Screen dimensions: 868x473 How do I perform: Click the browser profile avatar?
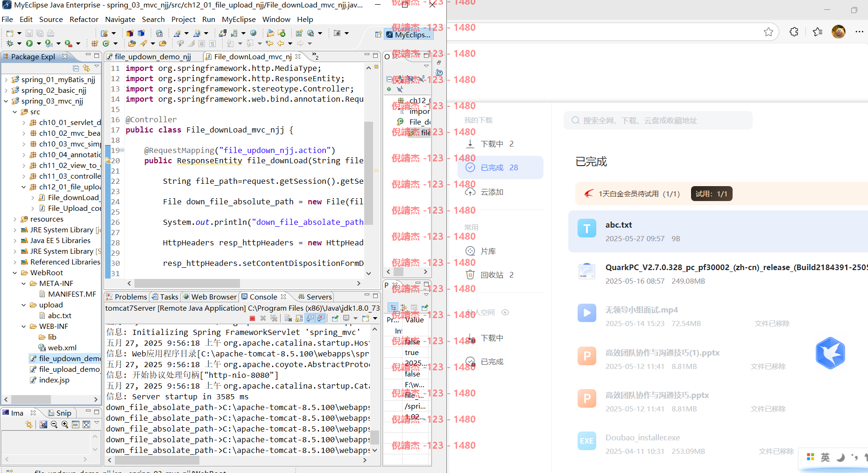839,32
